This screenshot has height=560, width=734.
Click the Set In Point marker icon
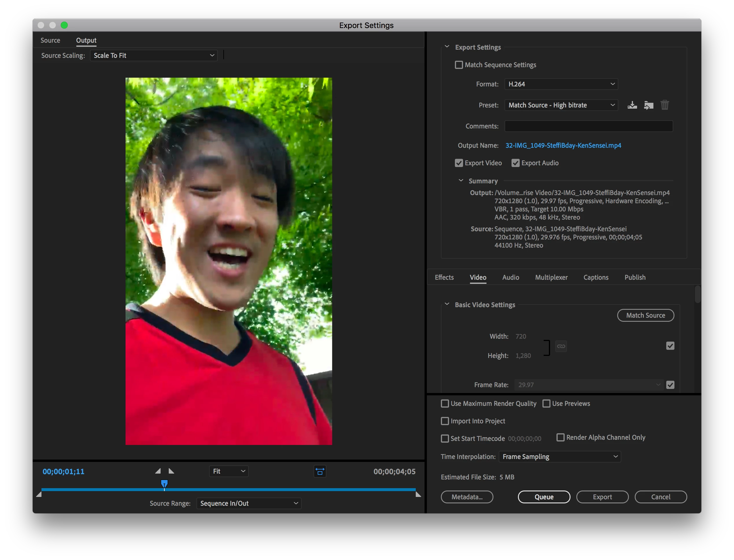point(158,471)
